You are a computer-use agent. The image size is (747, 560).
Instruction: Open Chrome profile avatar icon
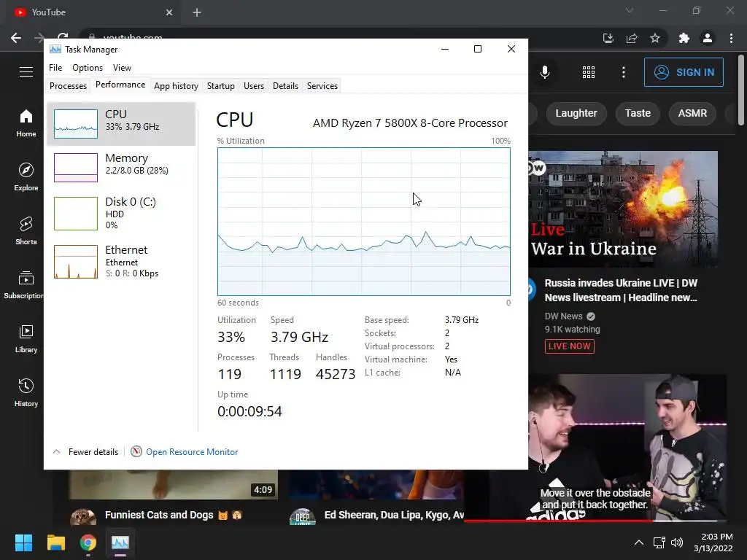pyautogui.click(x=708, y=38)
